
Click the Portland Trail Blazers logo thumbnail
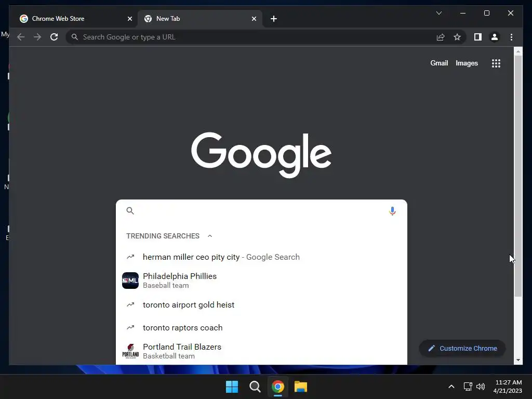click(x=130, y=351)
